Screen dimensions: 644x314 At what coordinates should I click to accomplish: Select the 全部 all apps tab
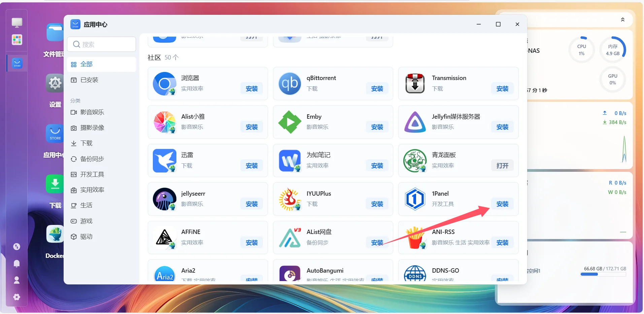click(x=87, y=64)
